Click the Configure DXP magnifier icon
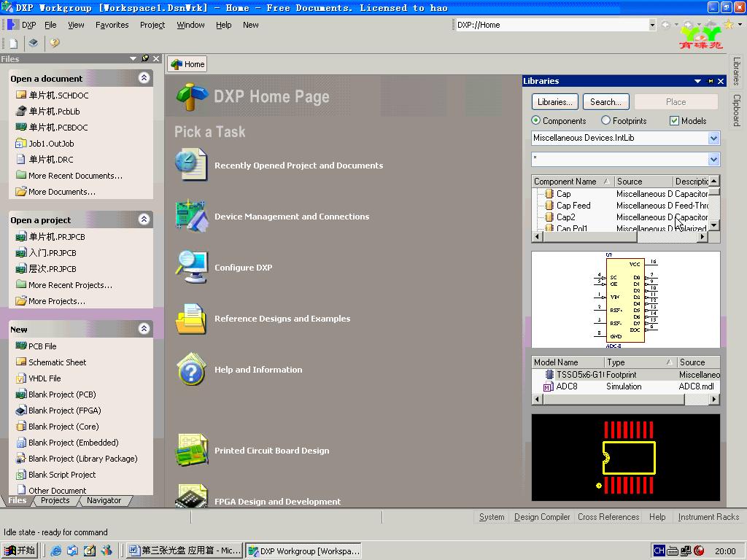The width and height of the screenshot is (747, 560). click(191, 267)
